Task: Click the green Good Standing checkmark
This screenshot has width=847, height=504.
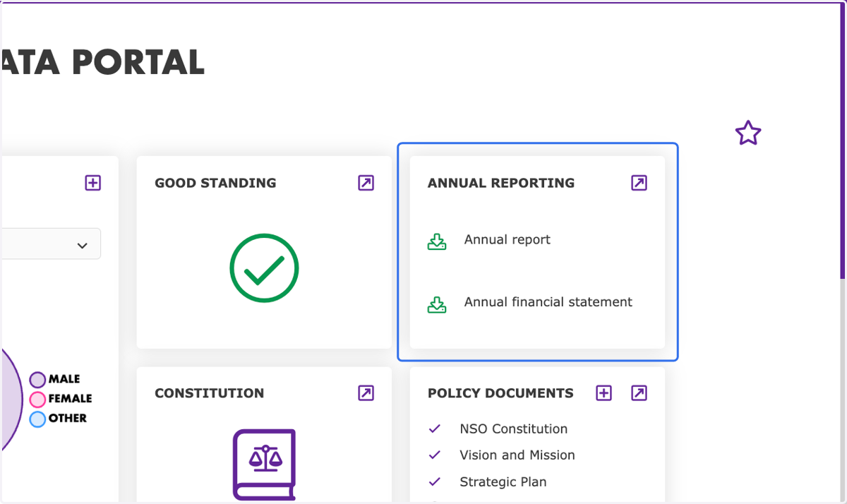Action: click(x=264, y=268)
